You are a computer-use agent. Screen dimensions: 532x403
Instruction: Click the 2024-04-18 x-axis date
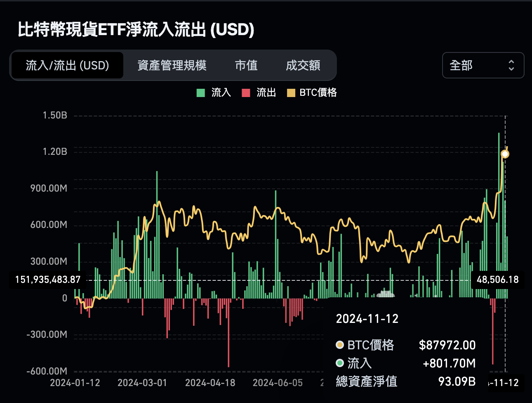[210, 383]
